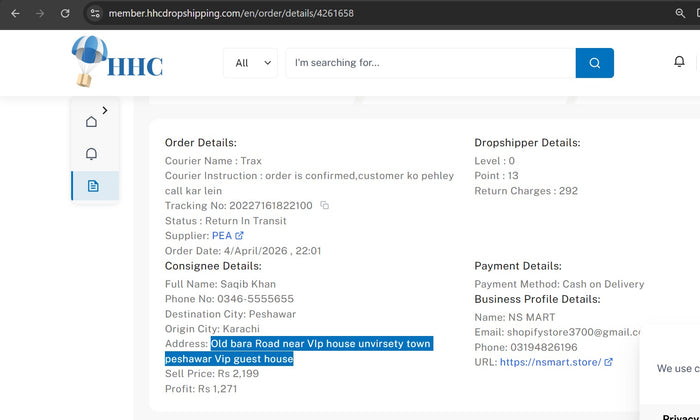Open the https://nsmart.store/ URL link

(550, 362)
